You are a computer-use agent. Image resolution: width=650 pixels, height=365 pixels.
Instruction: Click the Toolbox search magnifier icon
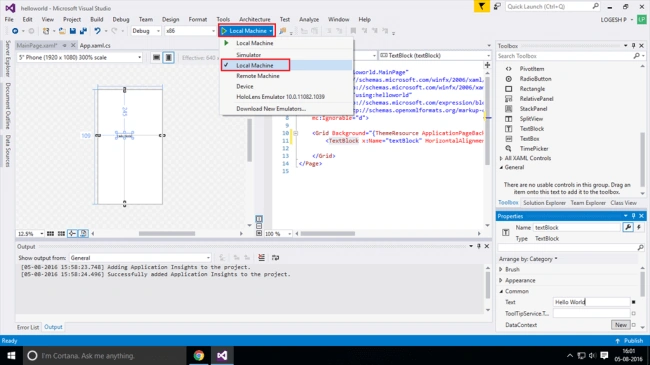pos(637,56)
